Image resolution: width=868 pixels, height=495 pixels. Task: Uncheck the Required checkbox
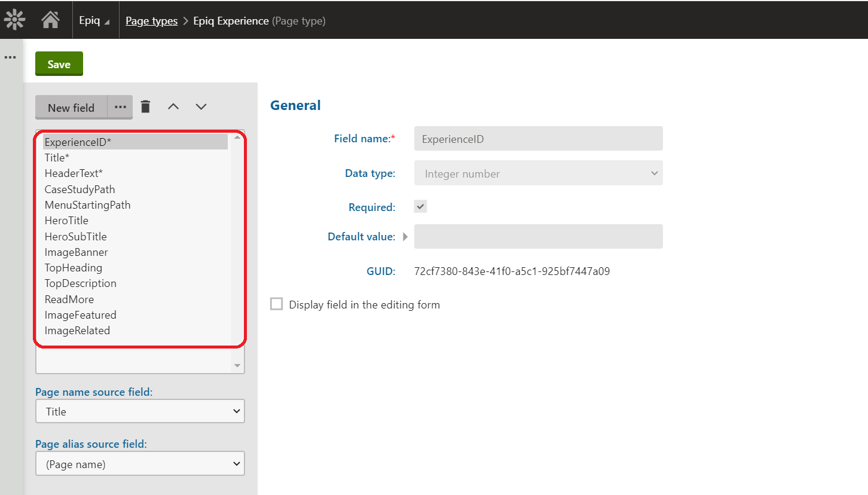(420, 206)
